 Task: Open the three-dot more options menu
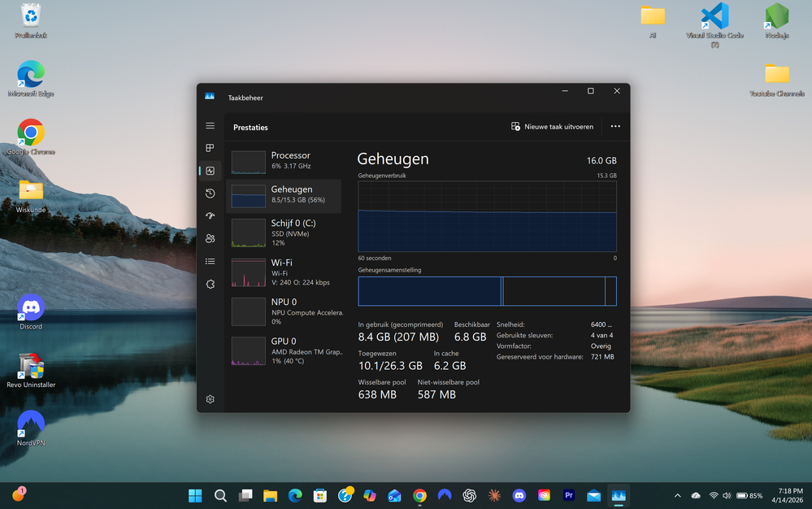615,127
